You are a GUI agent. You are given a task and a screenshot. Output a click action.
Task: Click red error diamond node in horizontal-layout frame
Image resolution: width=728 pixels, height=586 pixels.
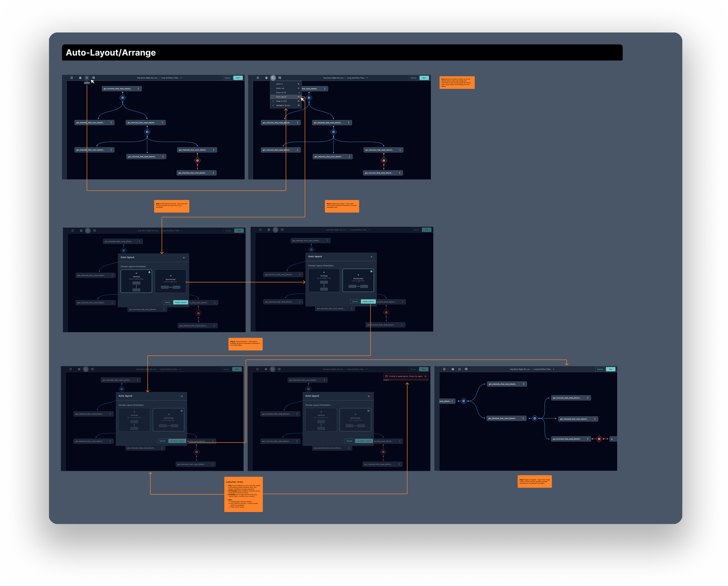pyautogui.click(x=599, y=439)
